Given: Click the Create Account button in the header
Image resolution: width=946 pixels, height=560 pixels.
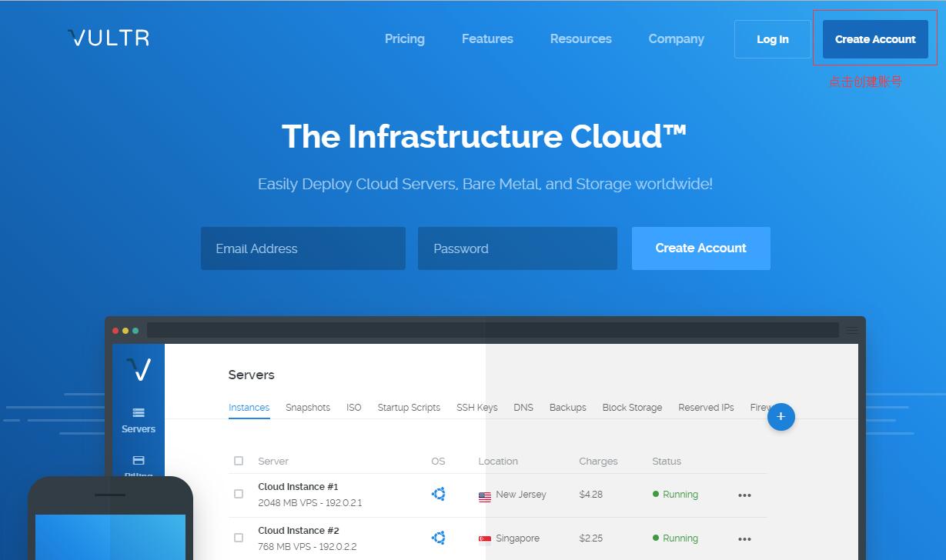Looking at the screenshot, I should [x=875, y=38].
